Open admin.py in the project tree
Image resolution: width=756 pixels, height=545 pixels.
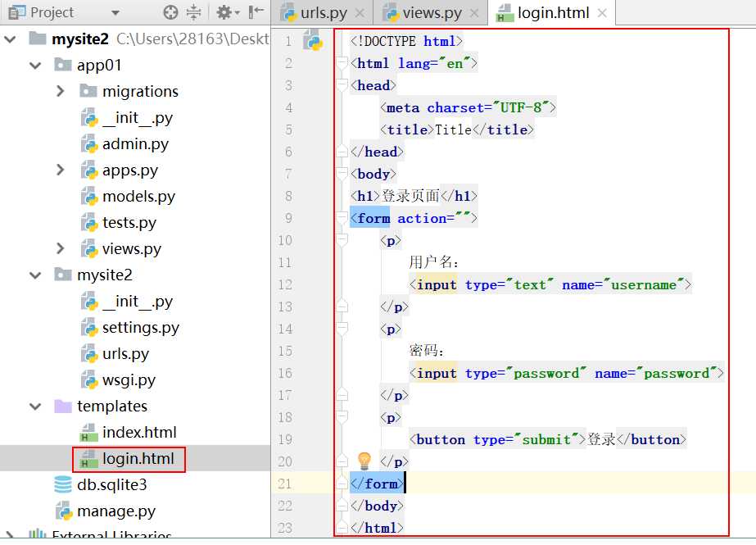[x=135, y=143]
